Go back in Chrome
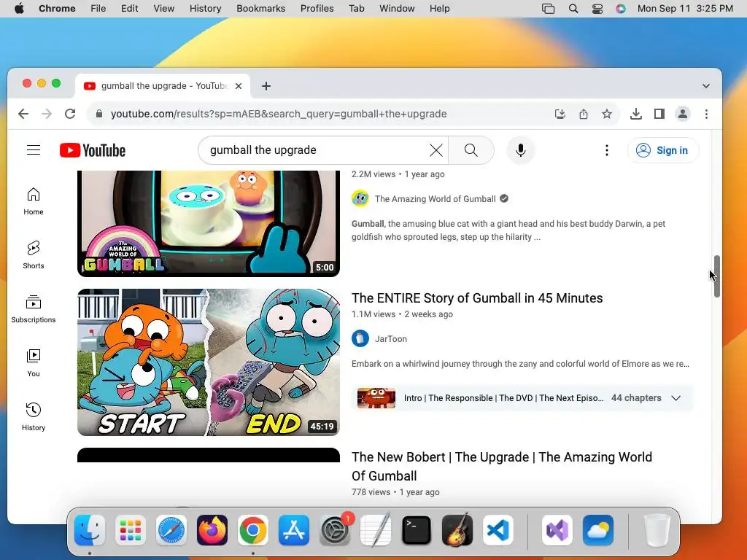 [23, 114]
